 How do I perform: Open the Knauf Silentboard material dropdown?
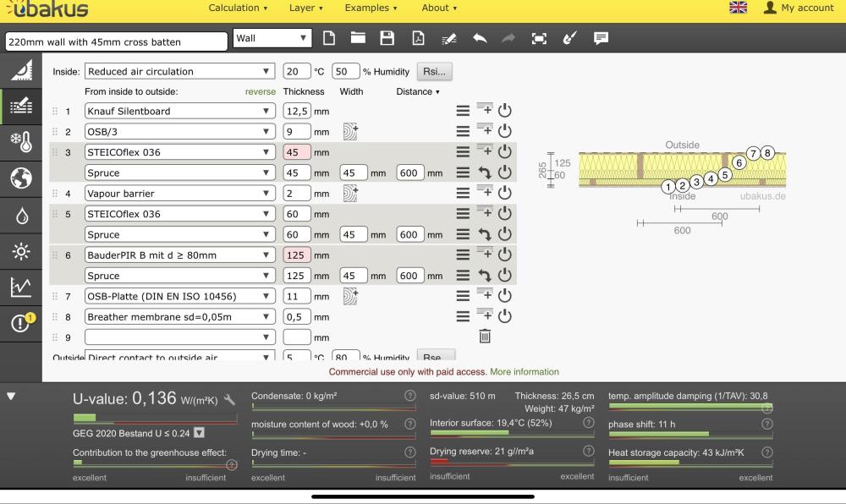point(179,111)
